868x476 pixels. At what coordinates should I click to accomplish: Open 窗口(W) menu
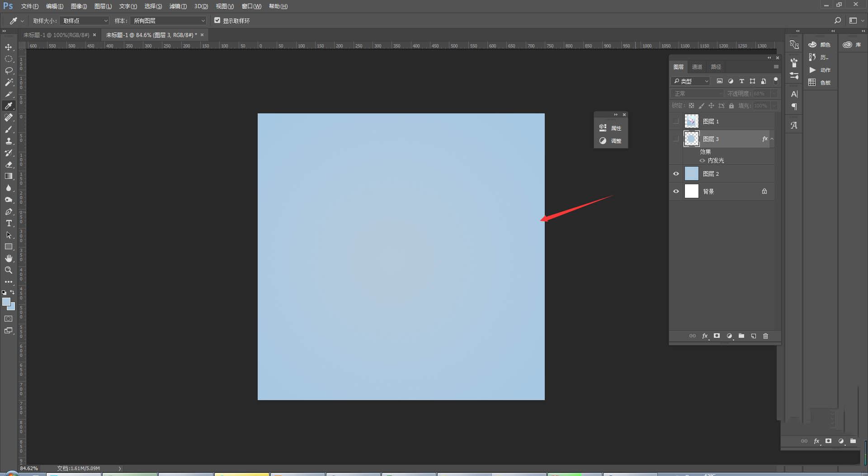point(251,6)
